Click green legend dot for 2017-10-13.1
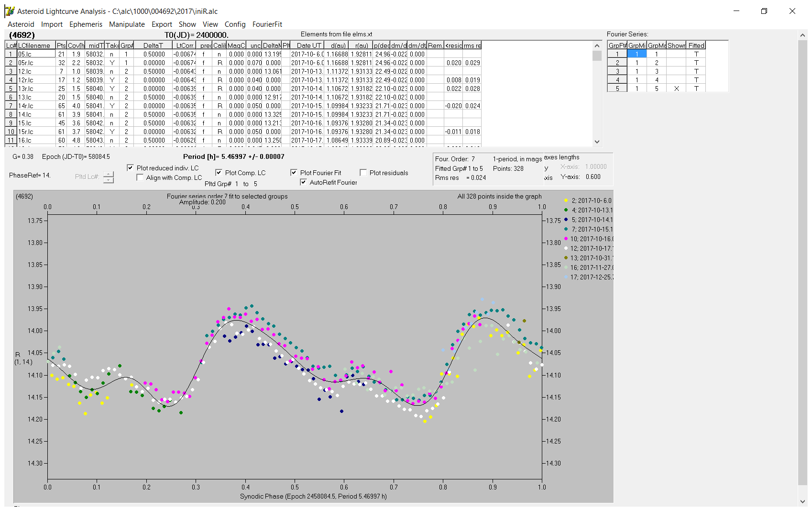Image resolution: width=812 pixels, height=511 pixels. (x=566, y=210)
